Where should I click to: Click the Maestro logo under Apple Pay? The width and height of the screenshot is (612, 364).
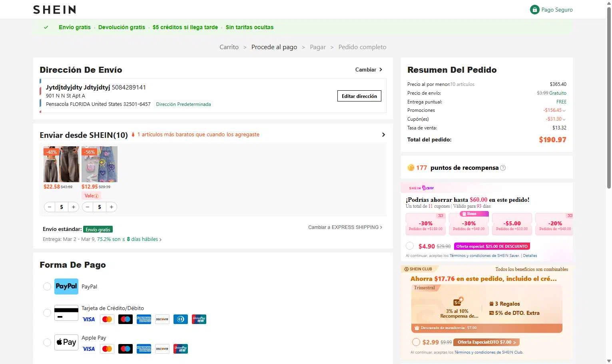tap(126, 349)
